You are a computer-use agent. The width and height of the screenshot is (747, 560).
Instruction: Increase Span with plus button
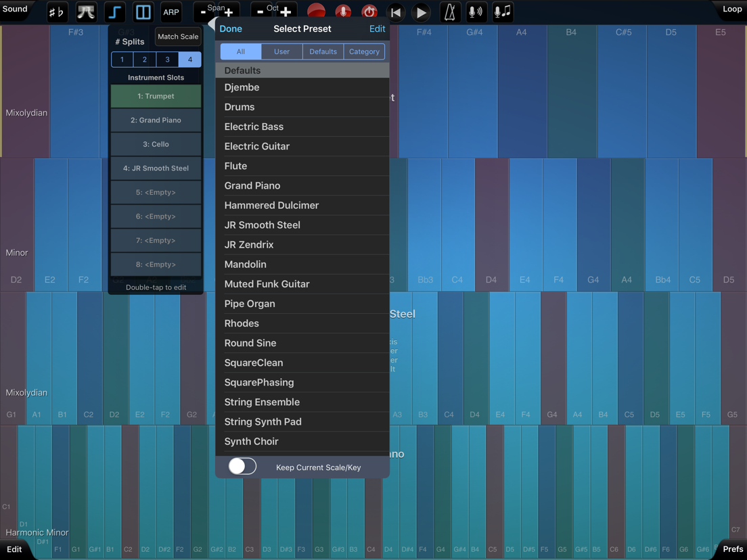(229, 12)
